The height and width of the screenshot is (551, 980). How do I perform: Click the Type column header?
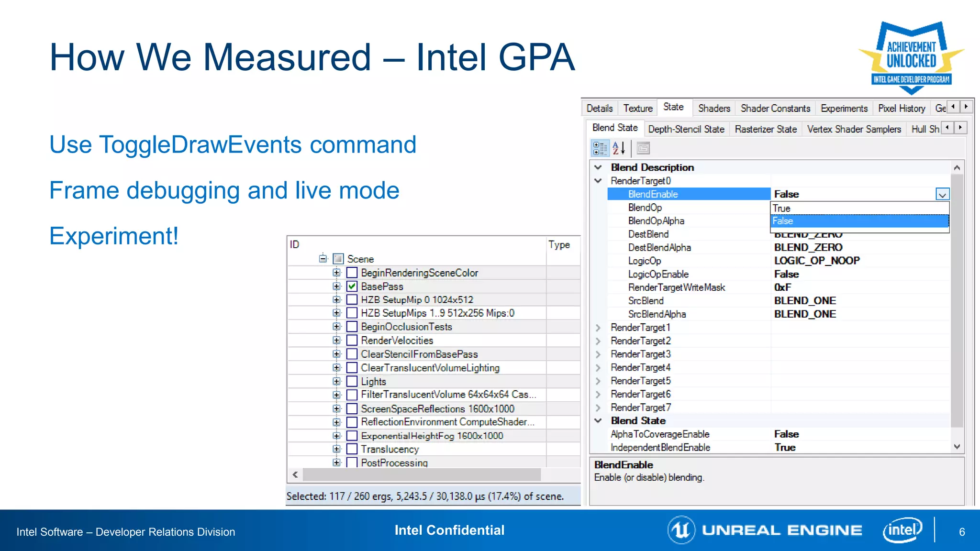[x=564, y=244]
